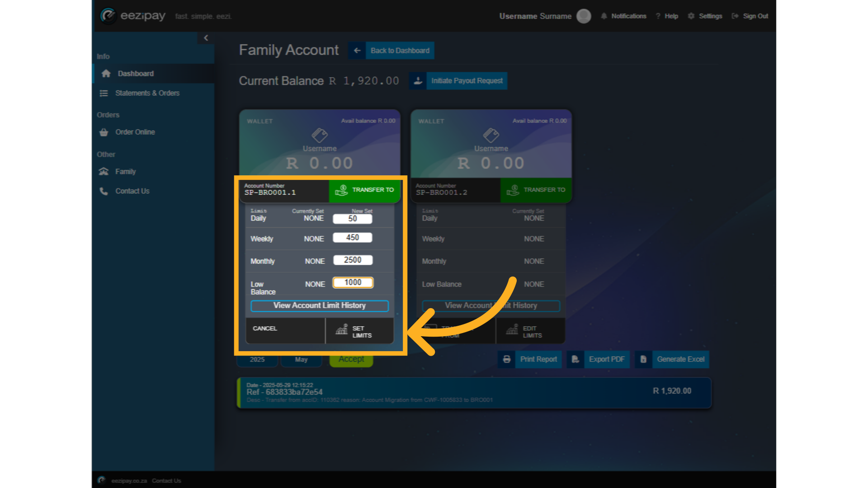The image size is (868, 488).
Task: Click TRANSFER TO for account SP-BRO001.2
Action: 536,190
